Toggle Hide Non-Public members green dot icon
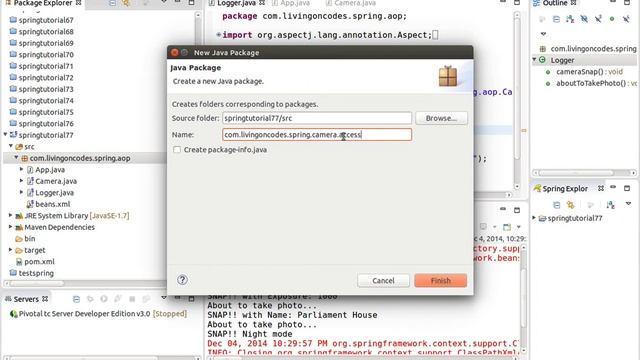Screen dimensions: 640x360 612,19
